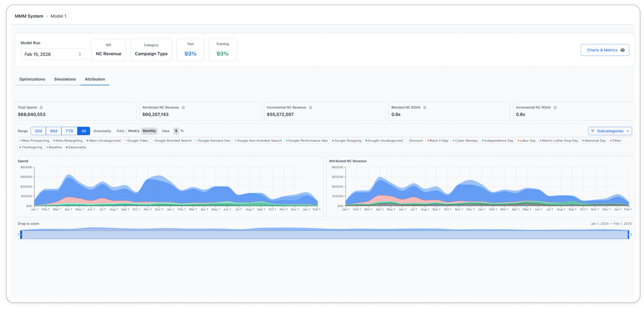Set granularity to Weekly

tap(134, 131)
